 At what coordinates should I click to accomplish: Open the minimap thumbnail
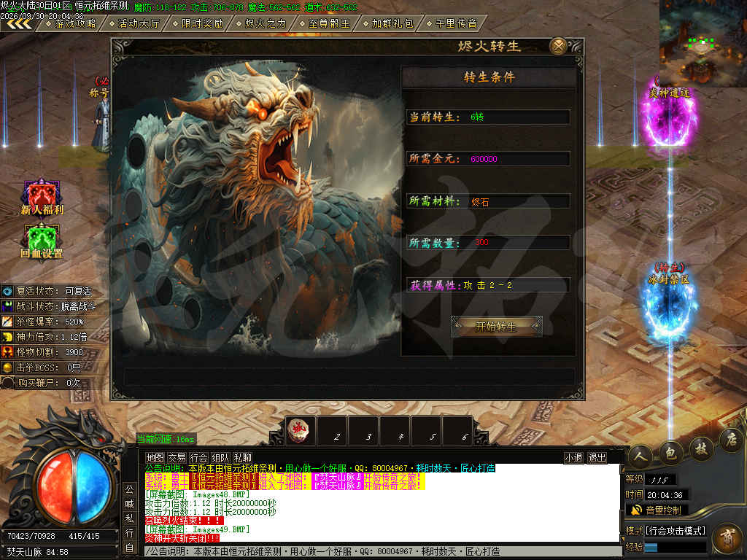tap(703, 43)
